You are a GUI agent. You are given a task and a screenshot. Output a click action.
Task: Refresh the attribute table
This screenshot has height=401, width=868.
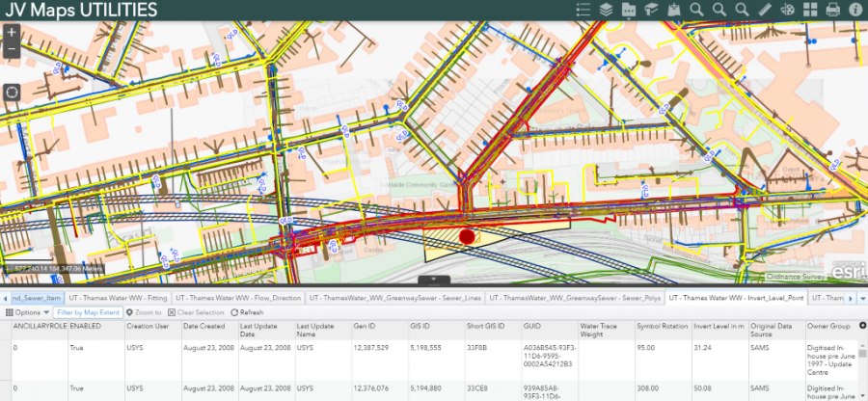pyautogui.click(x=247, y=312)
